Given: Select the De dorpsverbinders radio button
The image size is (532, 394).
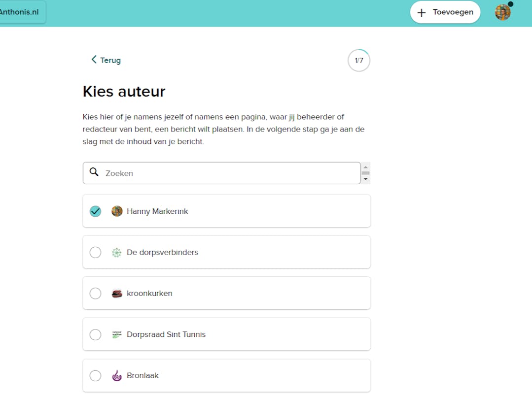Looking at the screenshot, I should [95, 253].
